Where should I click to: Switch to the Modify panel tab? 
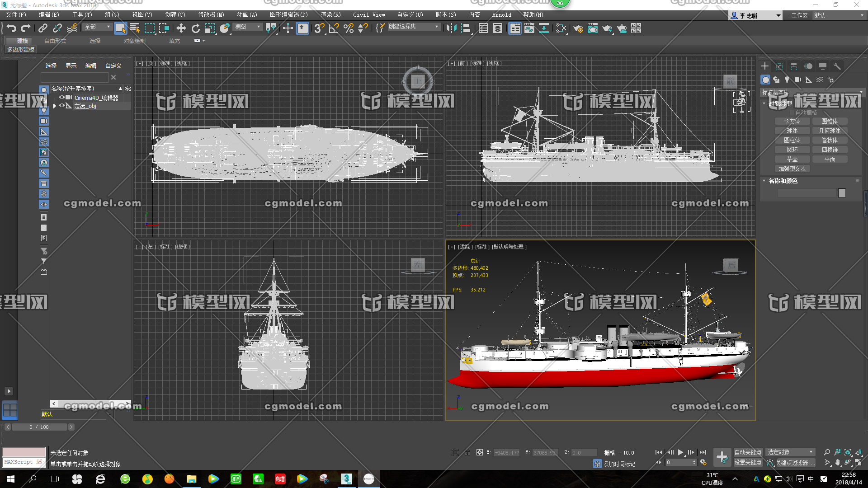click(x=779, y=66)
